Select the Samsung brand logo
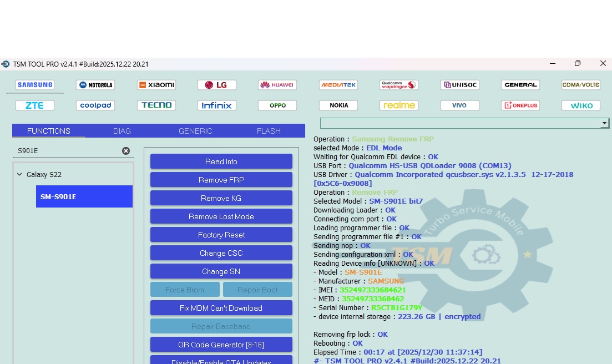The image size is (612, 364). [35, 85]
